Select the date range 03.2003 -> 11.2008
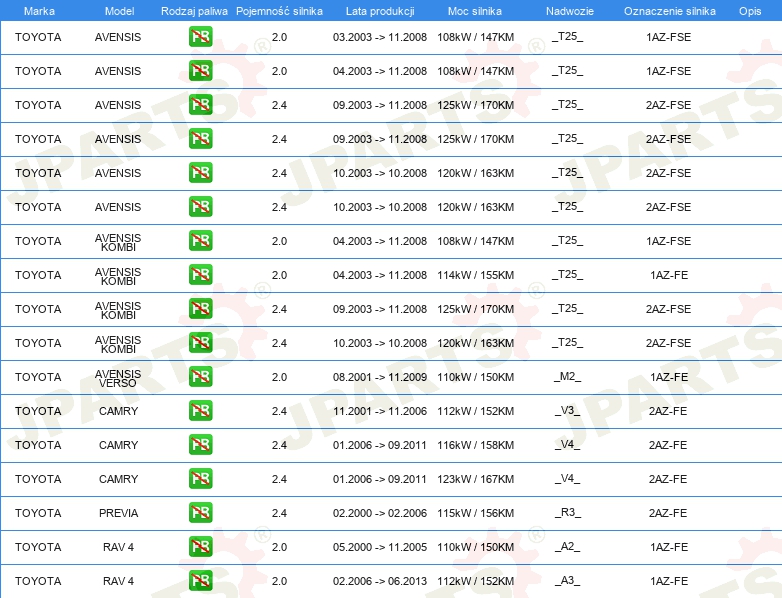Image resolution: width=782 pixels, height=598 pixels. 380,37
